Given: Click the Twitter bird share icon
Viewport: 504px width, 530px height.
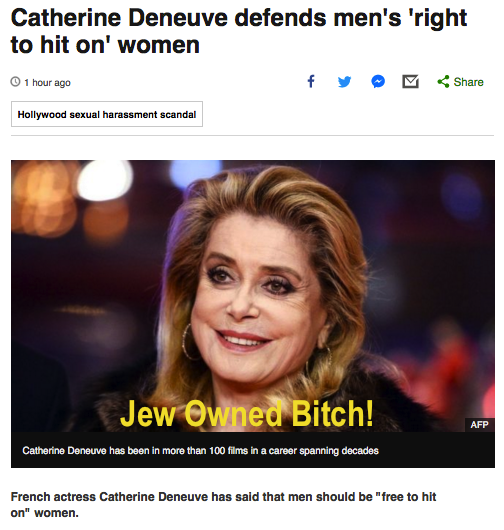Looking at the screenshot, I should [x=344, y=82].
